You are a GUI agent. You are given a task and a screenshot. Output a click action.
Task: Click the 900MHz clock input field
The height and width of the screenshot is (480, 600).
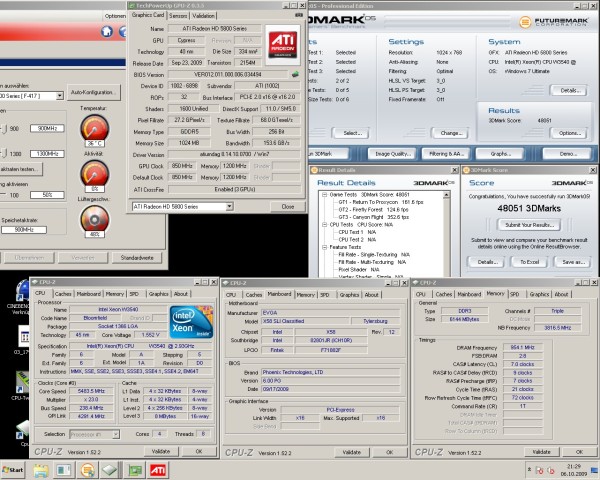46,128
